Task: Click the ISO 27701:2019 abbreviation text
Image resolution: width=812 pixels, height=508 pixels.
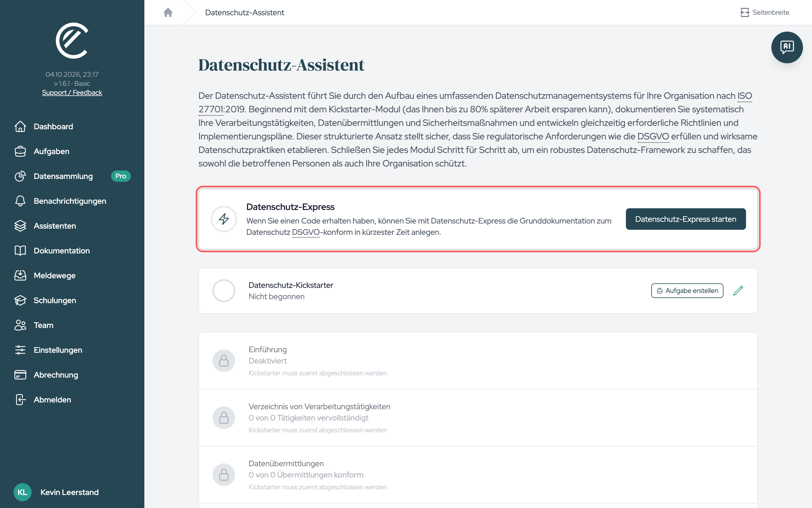Action: pyautogui.click(x=745, y=96)
